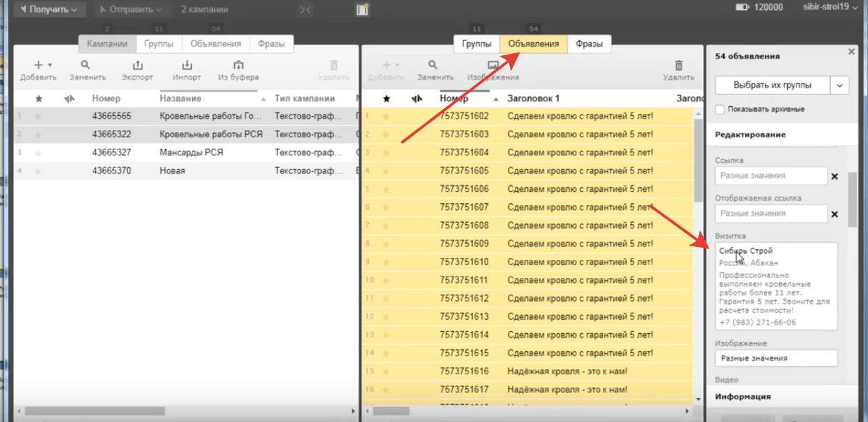
Task: Click 'Отображаемая ссылка' input field
Action: [770, 213]
